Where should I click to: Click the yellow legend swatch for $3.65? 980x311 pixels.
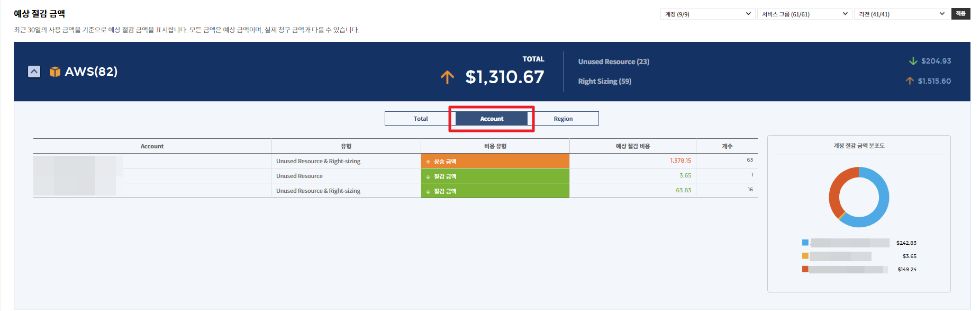[x=805, y=256]
